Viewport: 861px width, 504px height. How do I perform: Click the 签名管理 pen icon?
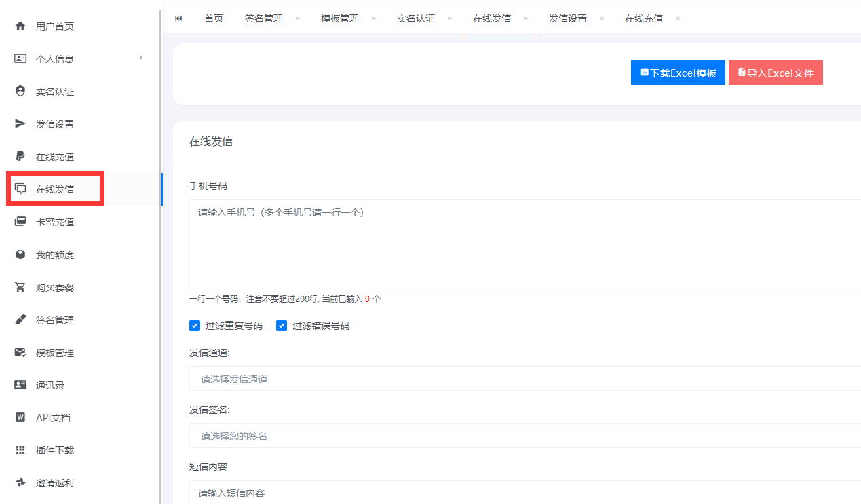(x=20, y=320)
